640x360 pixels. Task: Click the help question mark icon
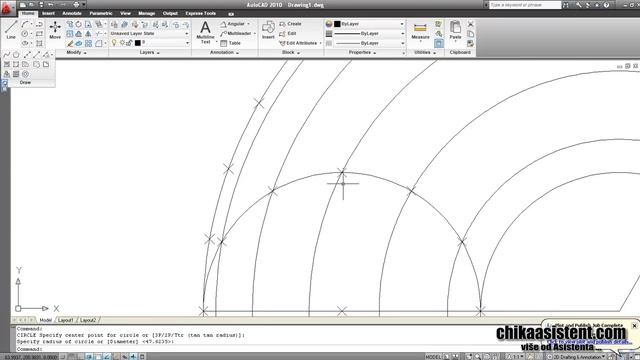607,5
